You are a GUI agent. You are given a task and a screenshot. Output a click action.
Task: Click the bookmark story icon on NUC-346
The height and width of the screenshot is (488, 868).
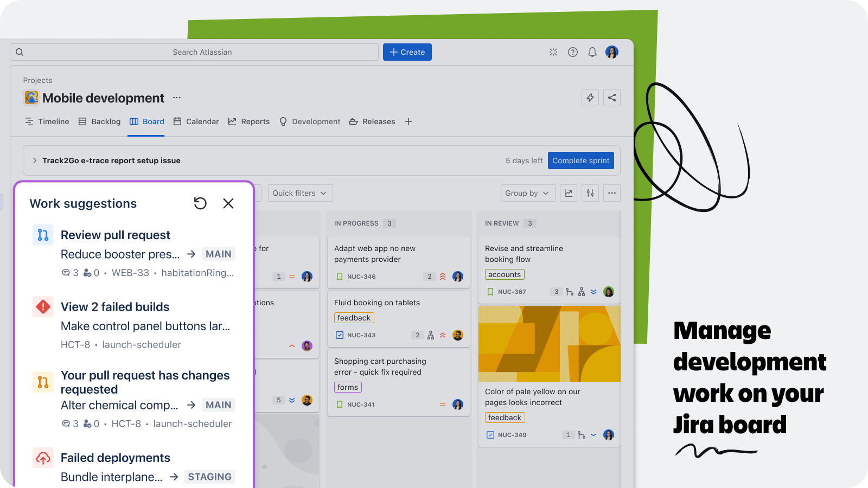click(x=340, y=277)
